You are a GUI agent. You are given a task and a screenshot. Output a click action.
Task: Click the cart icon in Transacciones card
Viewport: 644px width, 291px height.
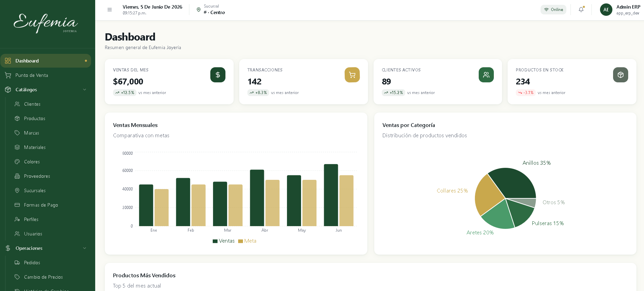352,75
